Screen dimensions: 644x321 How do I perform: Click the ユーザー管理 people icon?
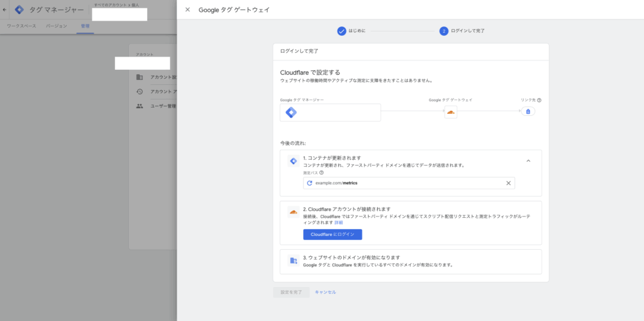pos(140,106)
